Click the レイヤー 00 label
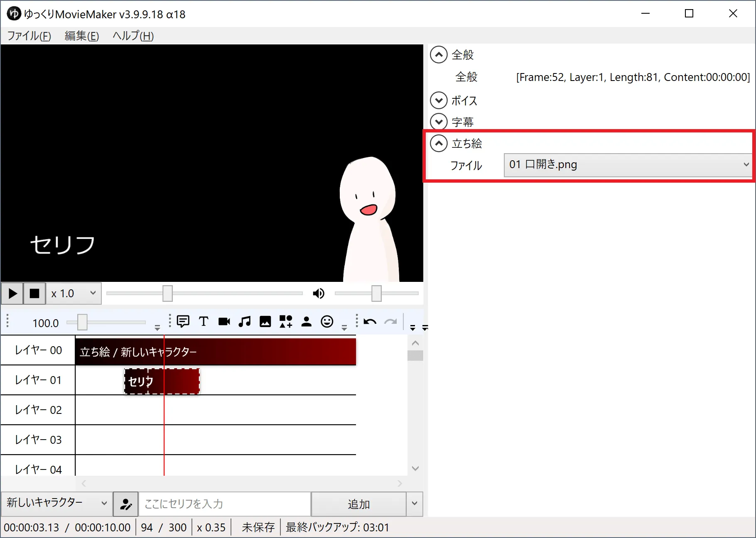The image size is (756, 538). (x=38, y=350)
